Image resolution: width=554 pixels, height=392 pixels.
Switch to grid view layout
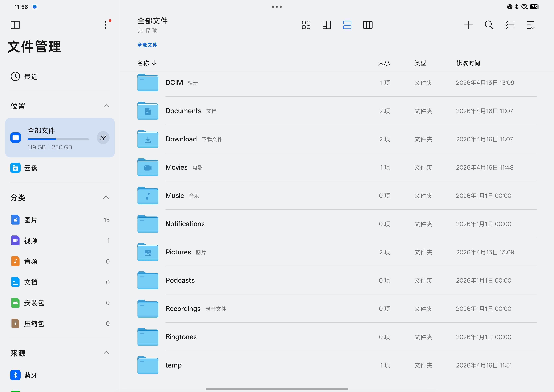(x=306, y=25)
